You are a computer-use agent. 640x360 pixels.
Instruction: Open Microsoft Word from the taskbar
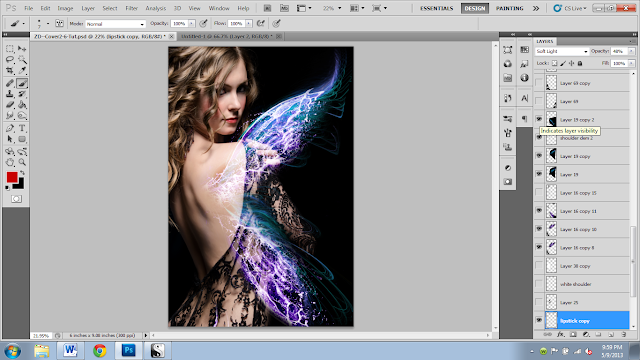click(x=70, y=350)
